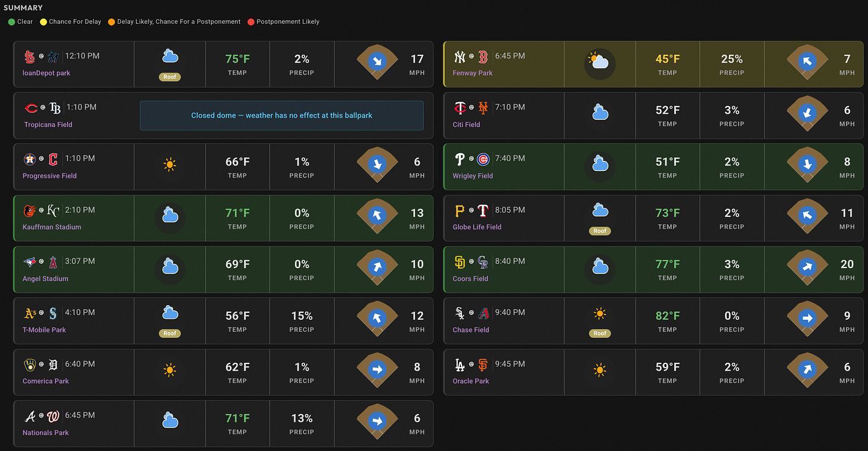The height and width of the screenshot is (451, 868).
Task: Click wind diamond in T-Mobile Park row
Action: point(377,318)
